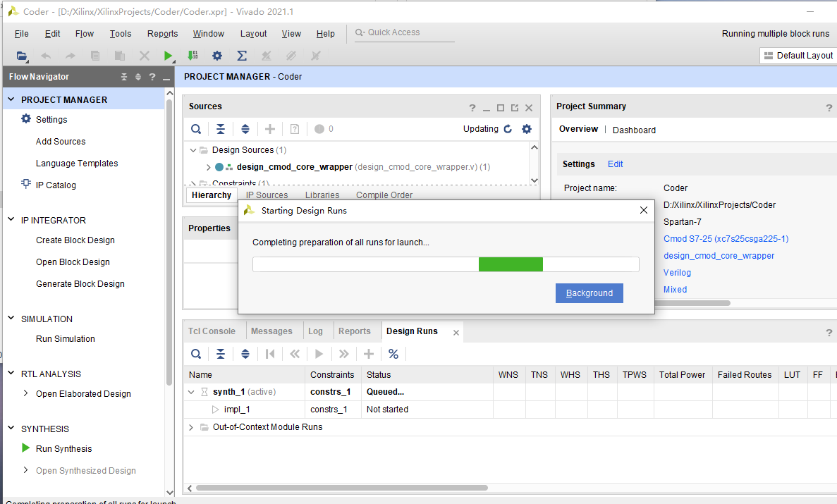Click the Background button in the dialog
837x504 pixels.
(x=589, y=293)
